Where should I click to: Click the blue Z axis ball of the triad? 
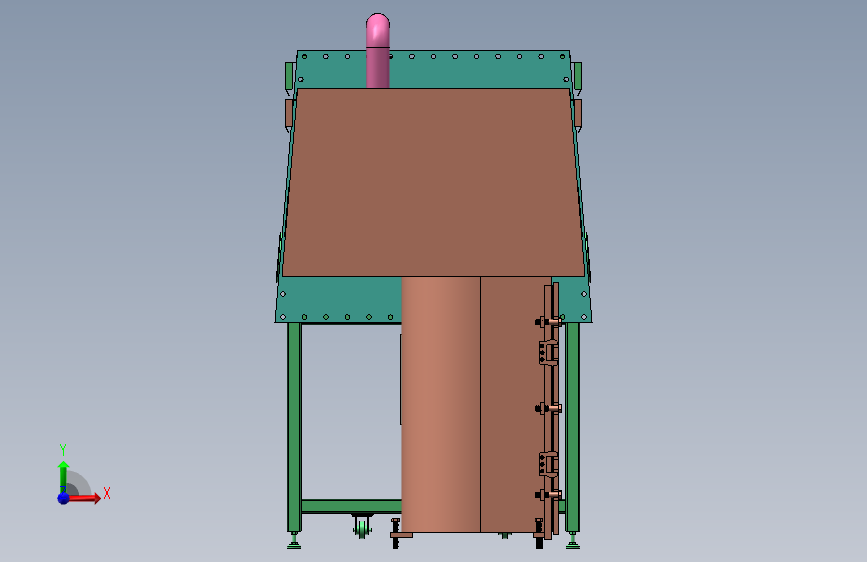pos(64,498)
